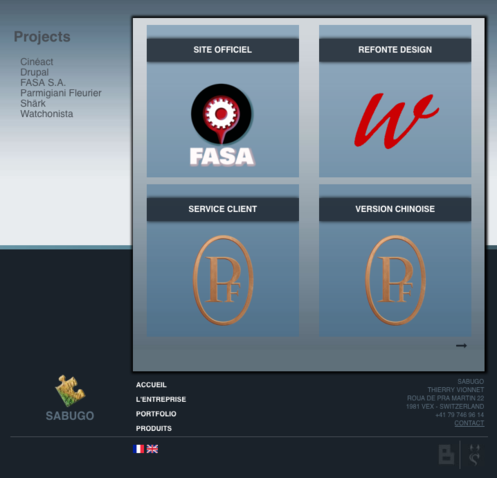
Task: Select Cinéact project
Action: (37, 62)
